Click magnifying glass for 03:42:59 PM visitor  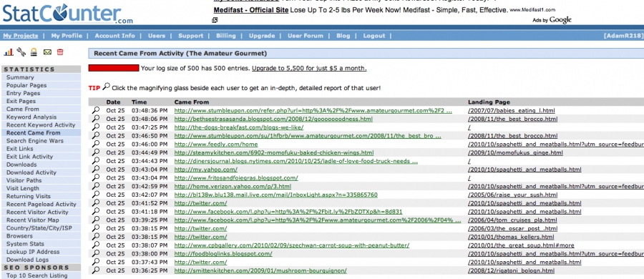coord(96,186)
